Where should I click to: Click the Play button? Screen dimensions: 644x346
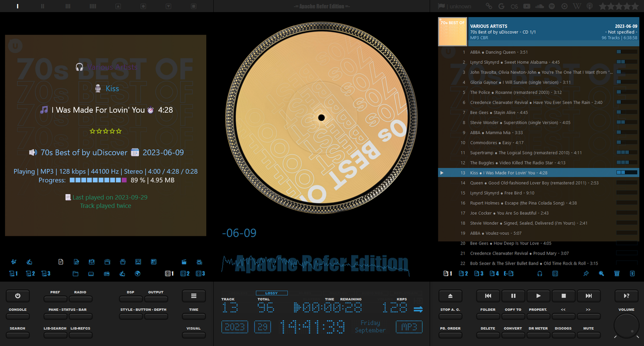[x=538, y=296]
